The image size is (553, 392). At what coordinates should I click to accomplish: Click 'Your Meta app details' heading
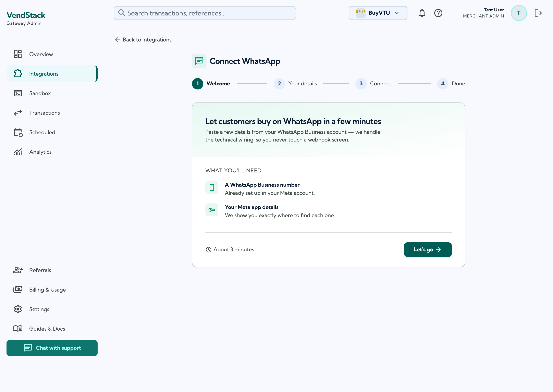click(x=251, y=207)
